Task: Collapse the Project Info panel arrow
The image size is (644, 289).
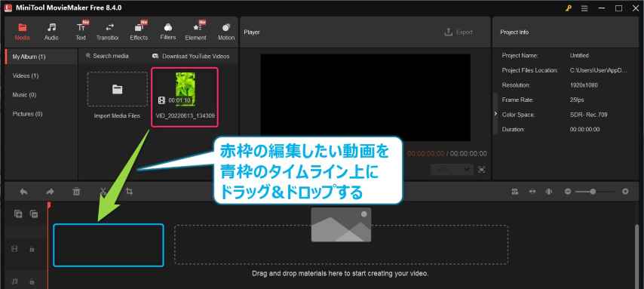Action: pos(495,113)
